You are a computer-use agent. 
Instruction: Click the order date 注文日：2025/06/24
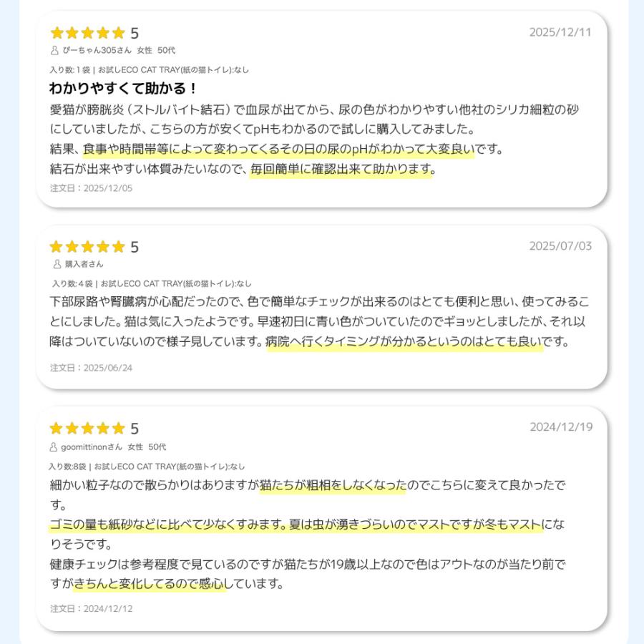point(91,368)
